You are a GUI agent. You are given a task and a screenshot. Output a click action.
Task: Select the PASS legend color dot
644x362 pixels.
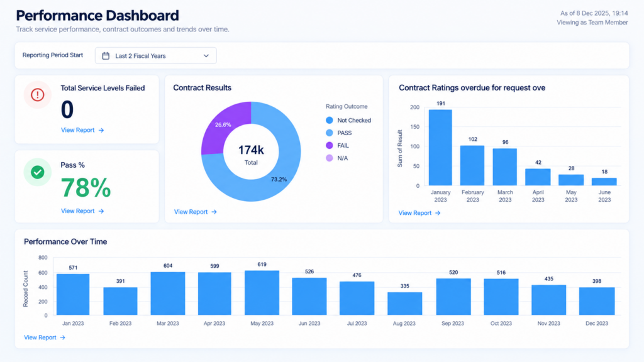pyautogui.click(x=330, y=133)
